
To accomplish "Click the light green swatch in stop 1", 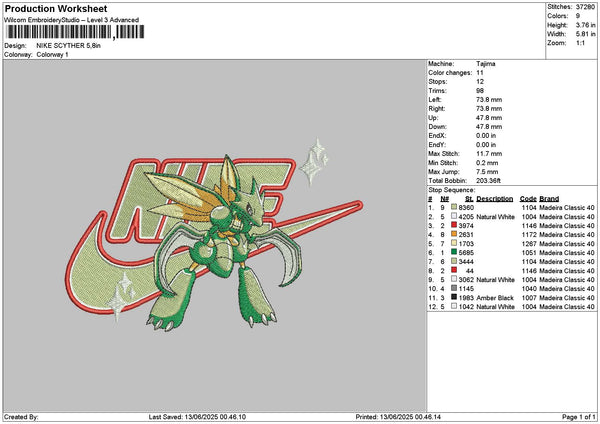I will [454, 207].
